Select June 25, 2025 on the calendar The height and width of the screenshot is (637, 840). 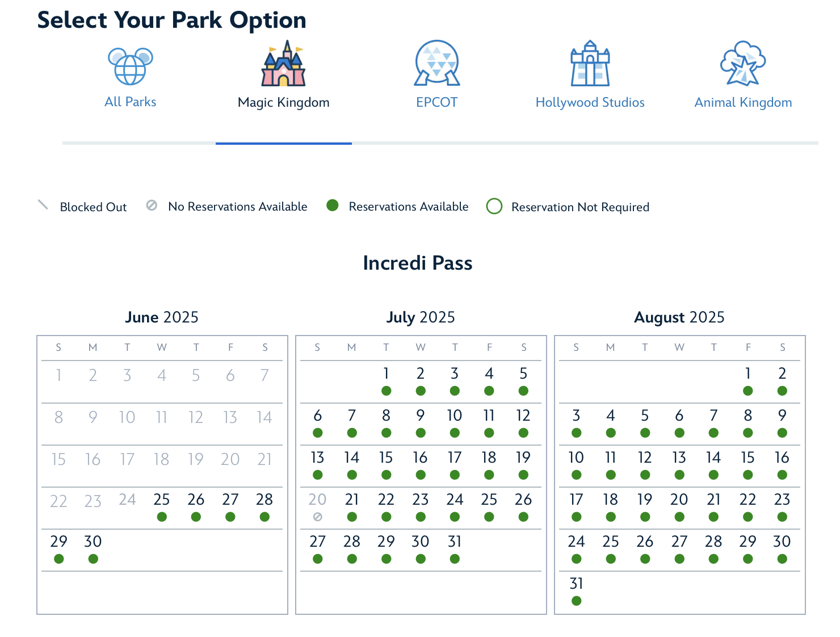(x=162, y=500)
